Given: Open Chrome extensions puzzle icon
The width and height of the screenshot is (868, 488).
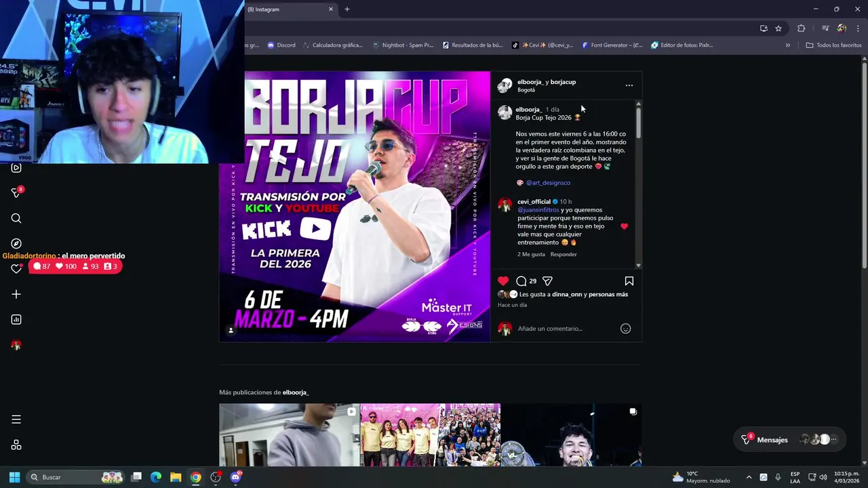Looking at the screenshot, I should coord(802,28).
